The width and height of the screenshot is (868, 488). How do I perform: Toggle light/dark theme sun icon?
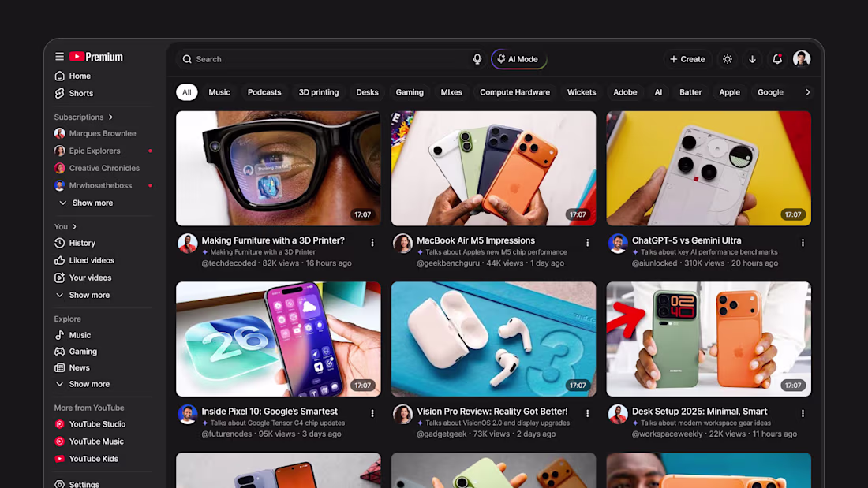(728, 59)
